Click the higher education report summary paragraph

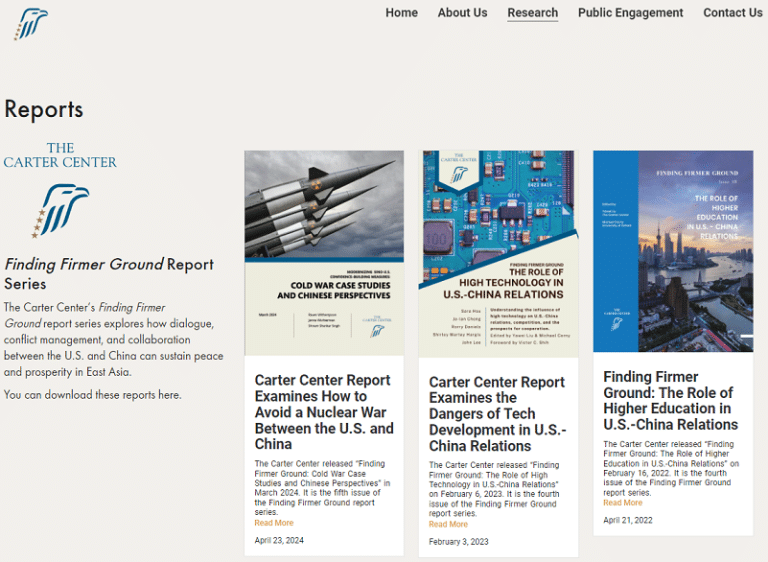click(671, 468)
